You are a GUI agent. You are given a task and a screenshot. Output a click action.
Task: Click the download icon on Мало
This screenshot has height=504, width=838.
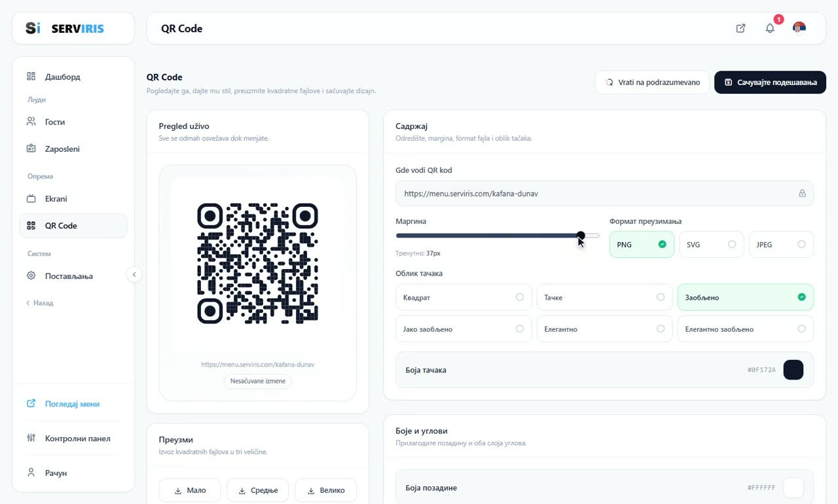tap(178, 490)
